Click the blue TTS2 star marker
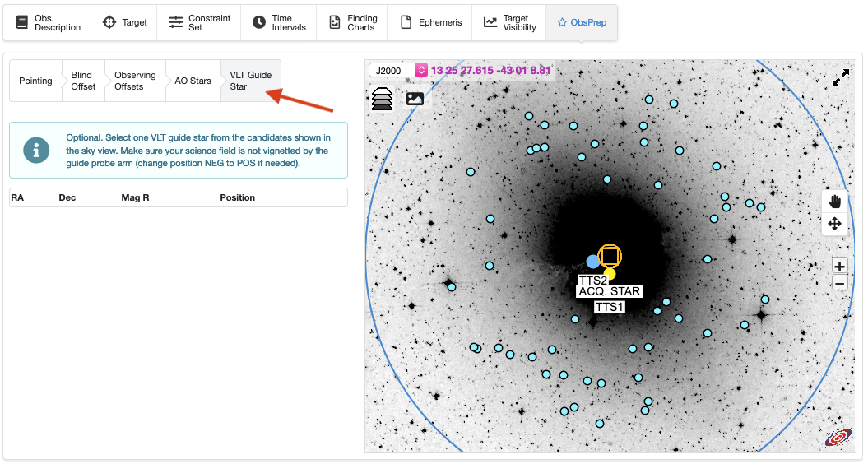868x464 pixels. coord(593,262)
